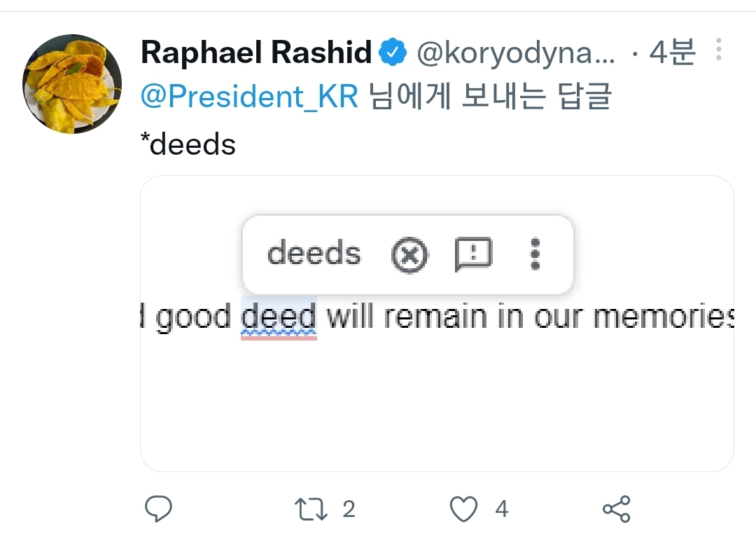Like the tweet with the heart

(x=463, y=509)
